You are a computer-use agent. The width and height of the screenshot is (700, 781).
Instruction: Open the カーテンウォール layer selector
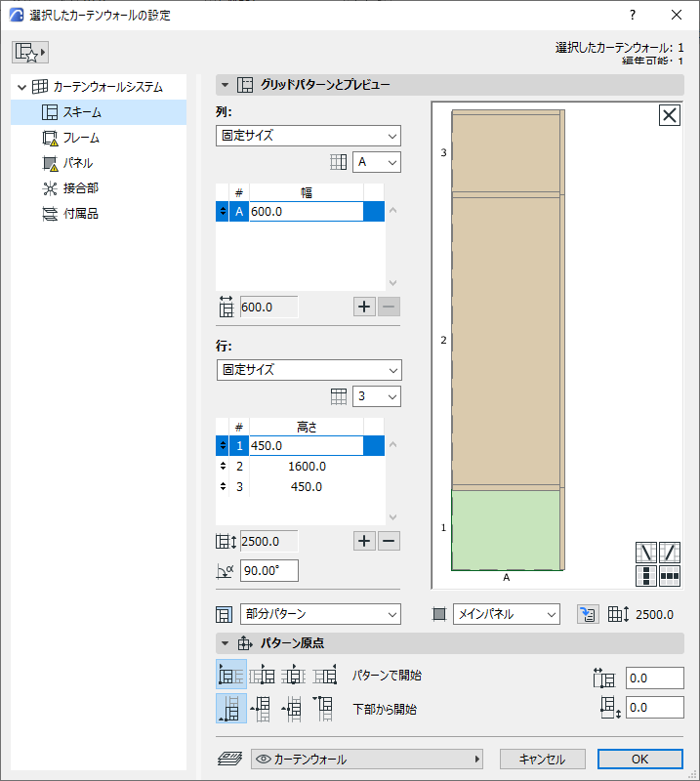[x=367, y=760]
